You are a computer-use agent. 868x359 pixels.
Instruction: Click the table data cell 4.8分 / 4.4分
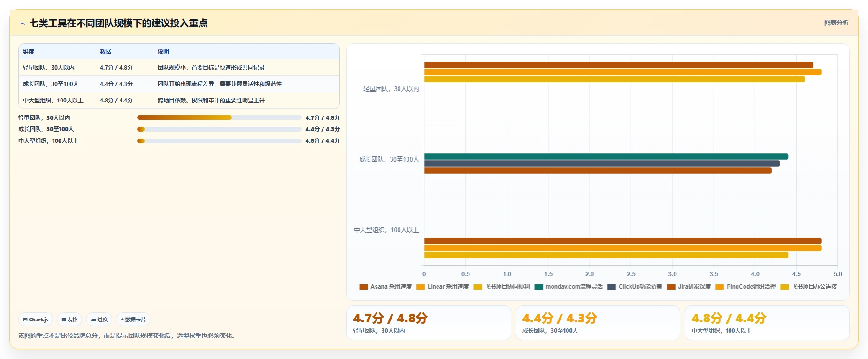click(116, 101)
